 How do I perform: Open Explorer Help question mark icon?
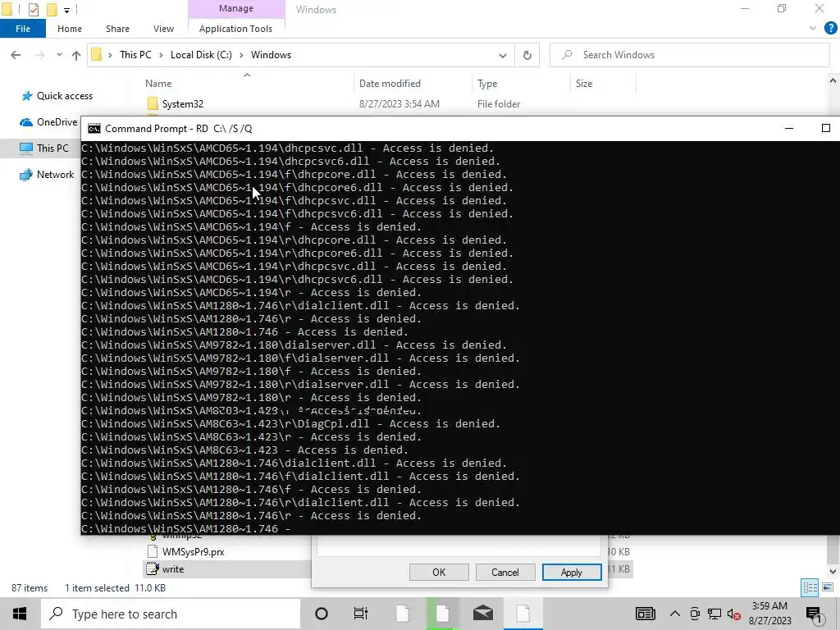coord(830,29)
